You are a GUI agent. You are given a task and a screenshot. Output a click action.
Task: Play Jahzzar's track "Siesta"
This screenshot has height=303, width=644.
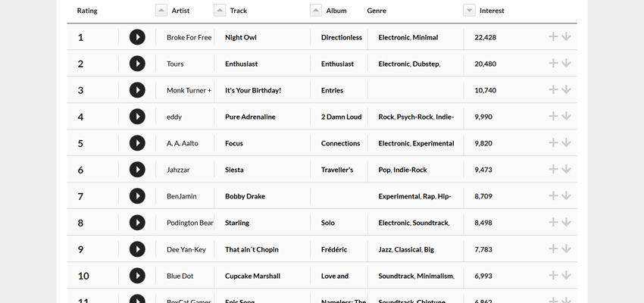137,170
